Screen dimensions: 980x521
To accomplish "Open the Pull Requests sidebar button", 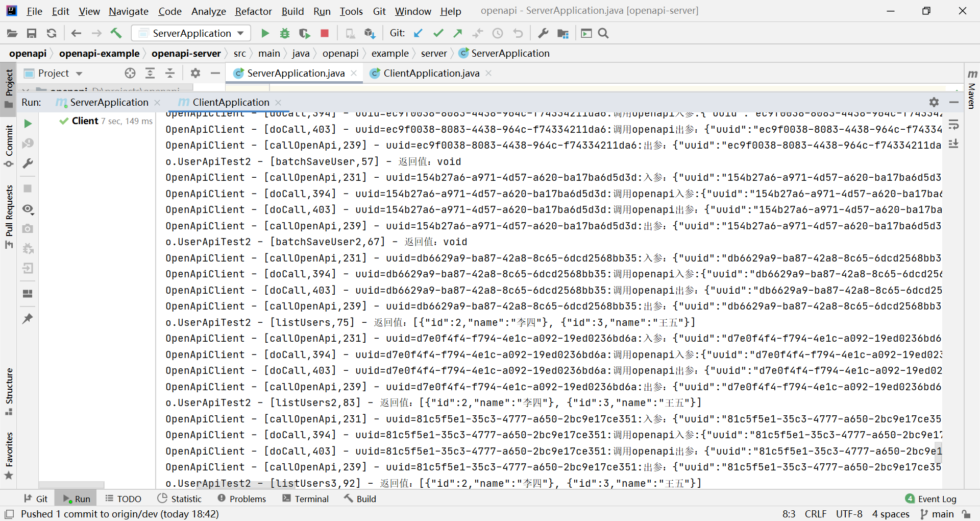I will coord(9,217).
